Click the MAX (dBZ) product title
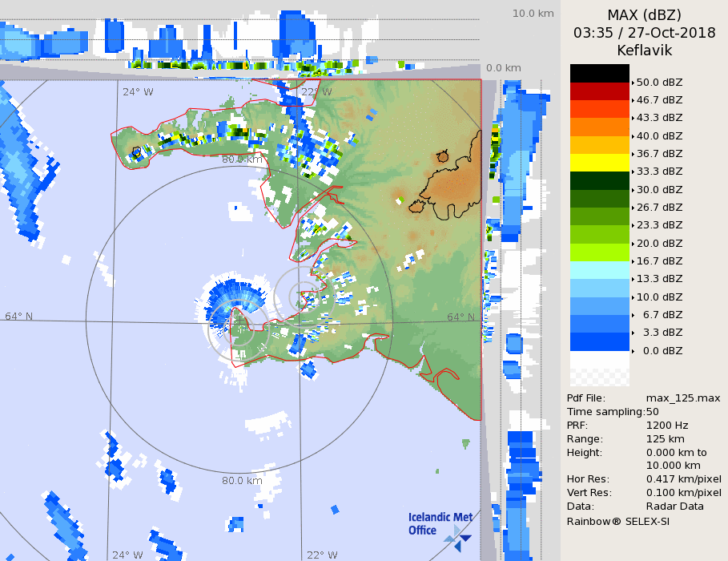This screenshot has height=561, width=728. click(x=644, y=14)
